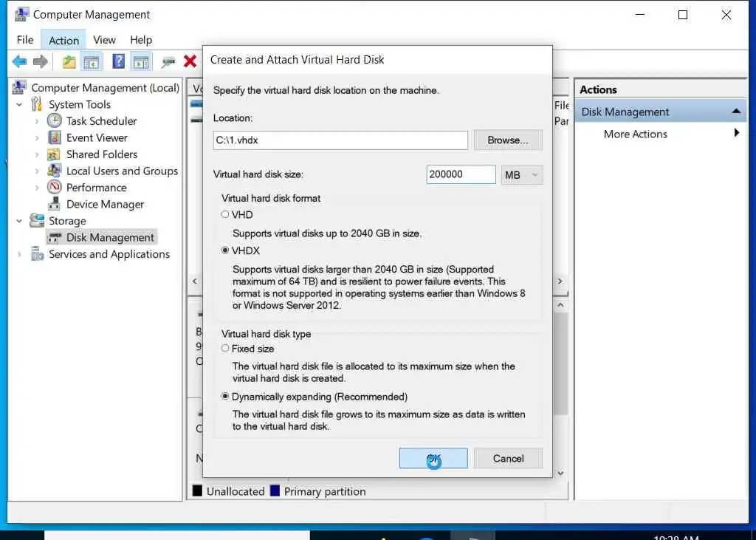Click the horizontal scrollbar left arrow
This screenshot has width=756, height=540.
click(x=195, y=281)
